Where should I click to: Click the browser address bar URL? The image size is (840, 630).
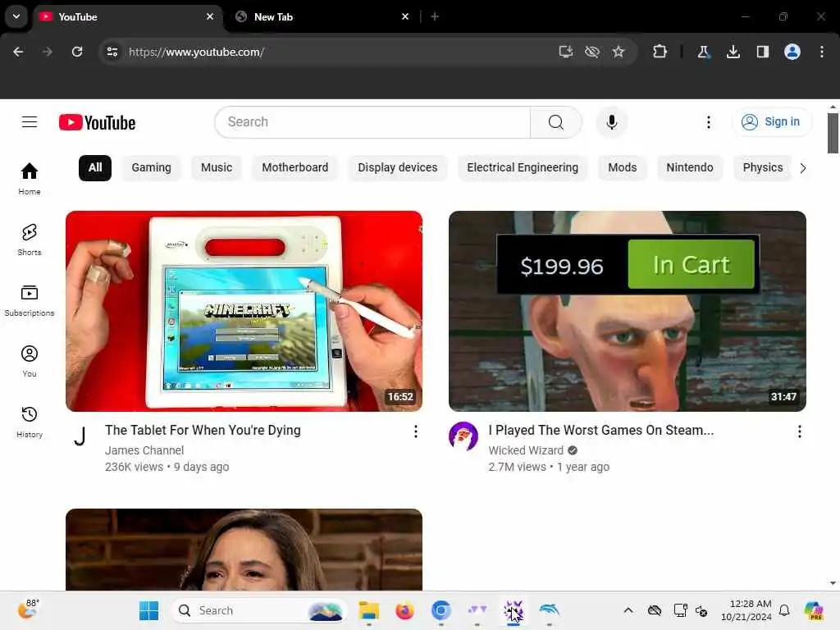pos(196,52)
